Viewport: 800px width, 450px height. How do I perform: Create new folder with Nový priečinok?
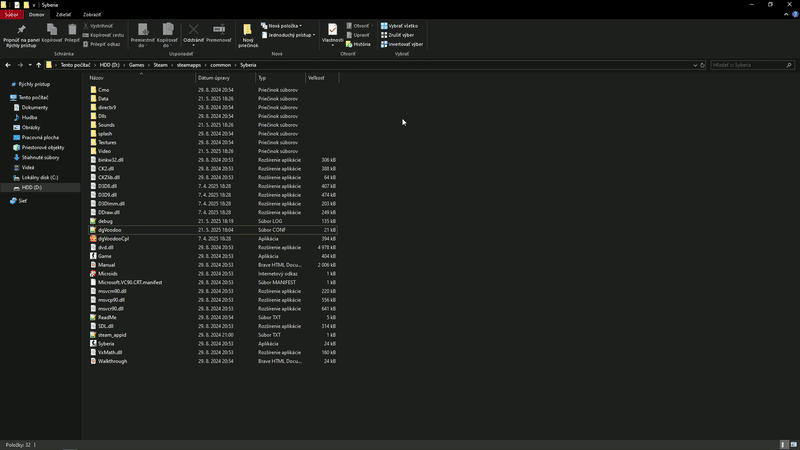point(248,36)
